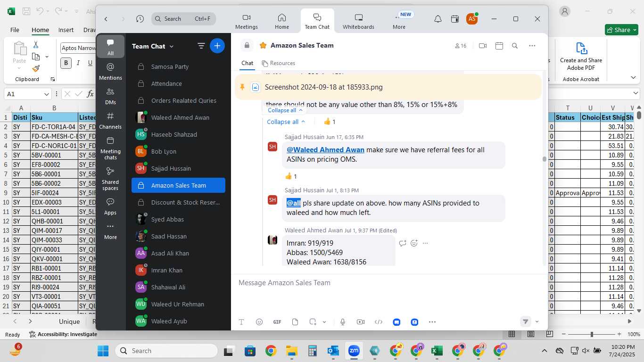Open the screenshot options dropdown in composer
Viewport: 644px width, 362px height.
click(x=324, y=322)
